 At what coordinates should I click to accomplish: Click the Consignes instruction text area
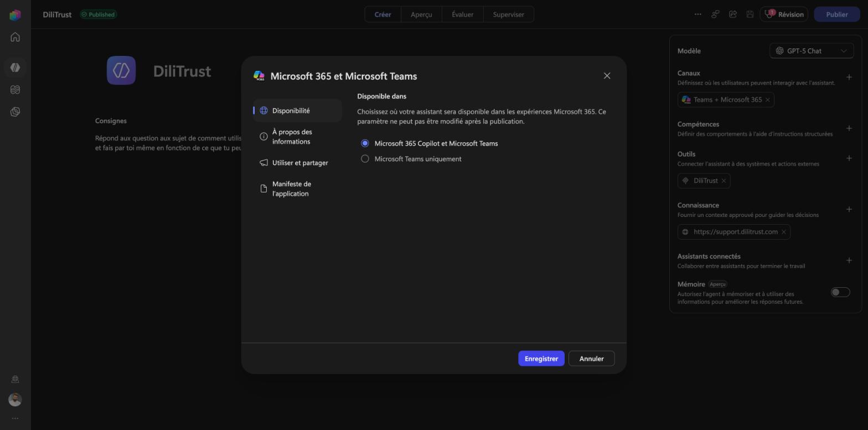click(168, 143)
